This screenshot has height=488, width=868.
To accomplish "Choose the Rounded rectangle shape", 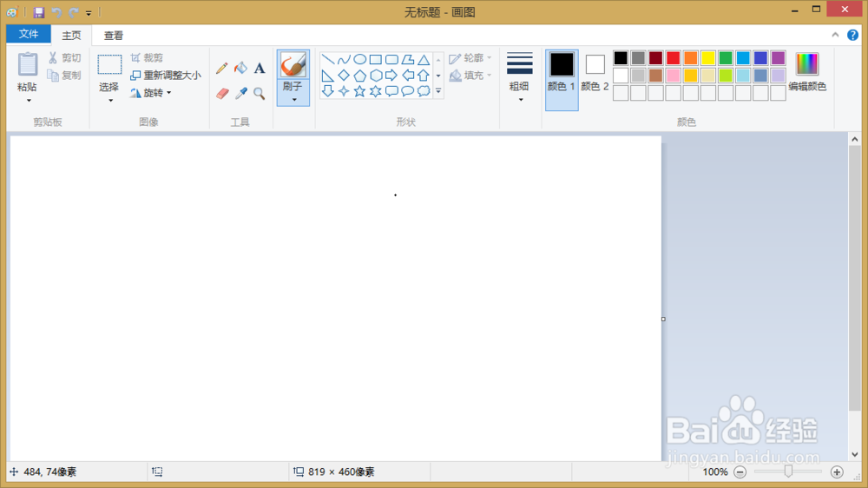I will (391, 59).
